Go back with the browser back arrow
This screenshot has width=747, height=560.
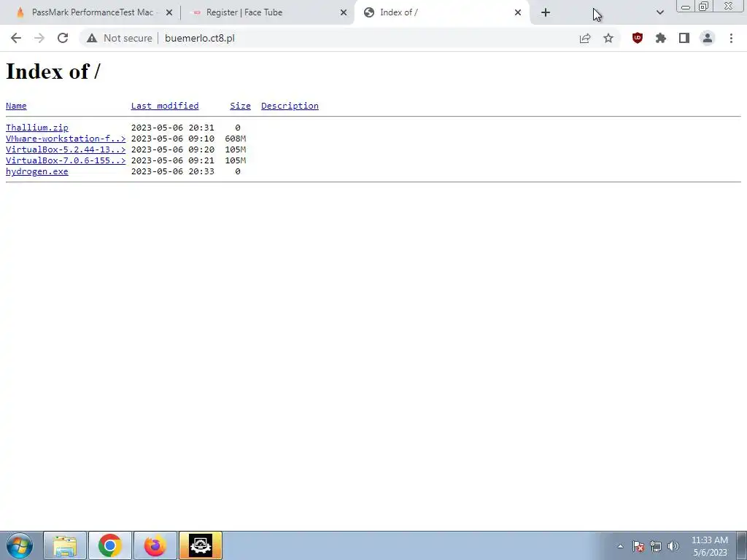coord(16,38)
